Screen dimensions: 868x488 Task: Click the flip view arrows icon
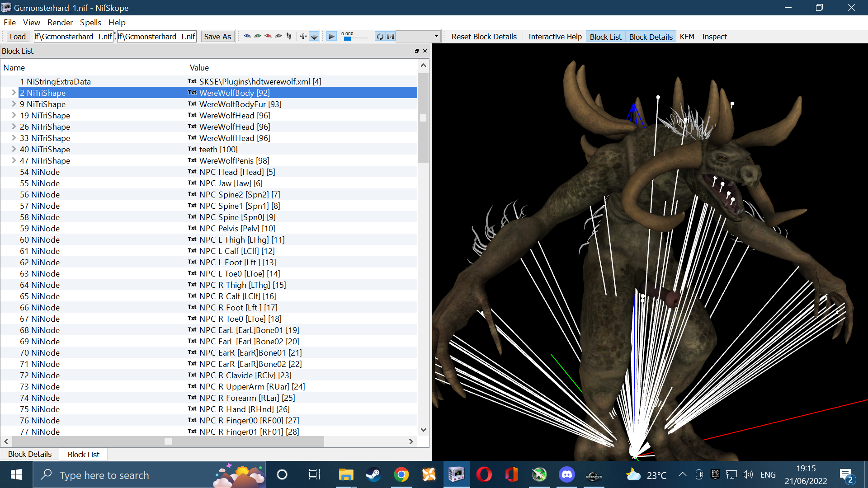click(303, 36)
